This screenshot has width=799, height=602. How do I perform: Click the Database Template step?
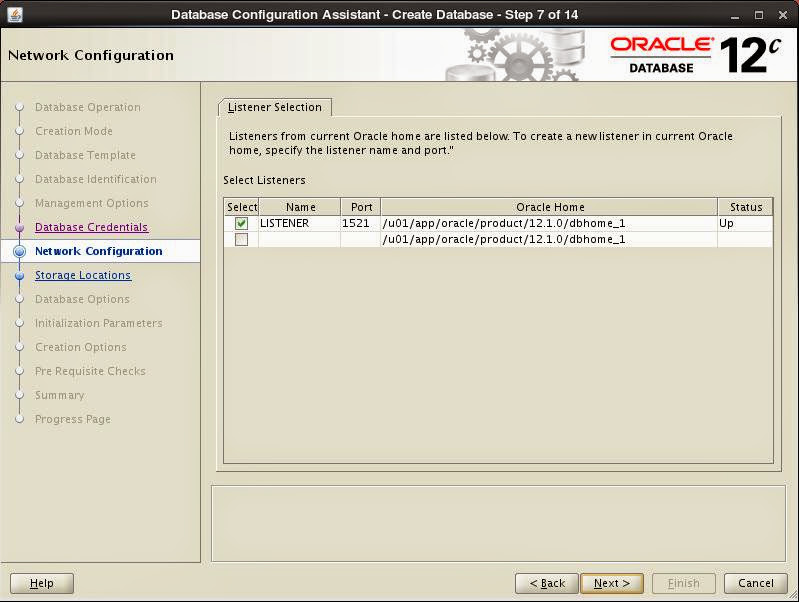pos(85,155)
